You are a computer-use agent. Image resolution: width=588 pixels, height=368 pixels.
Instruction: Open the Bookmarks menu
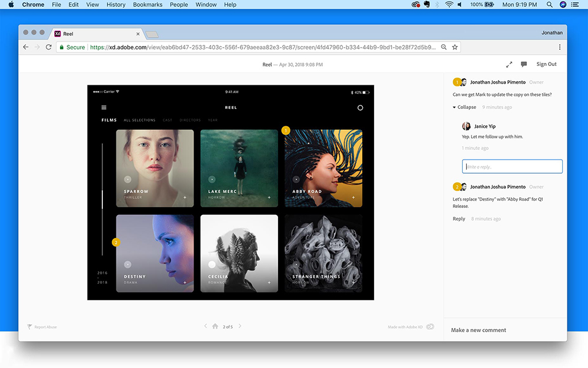pos(148,5)
